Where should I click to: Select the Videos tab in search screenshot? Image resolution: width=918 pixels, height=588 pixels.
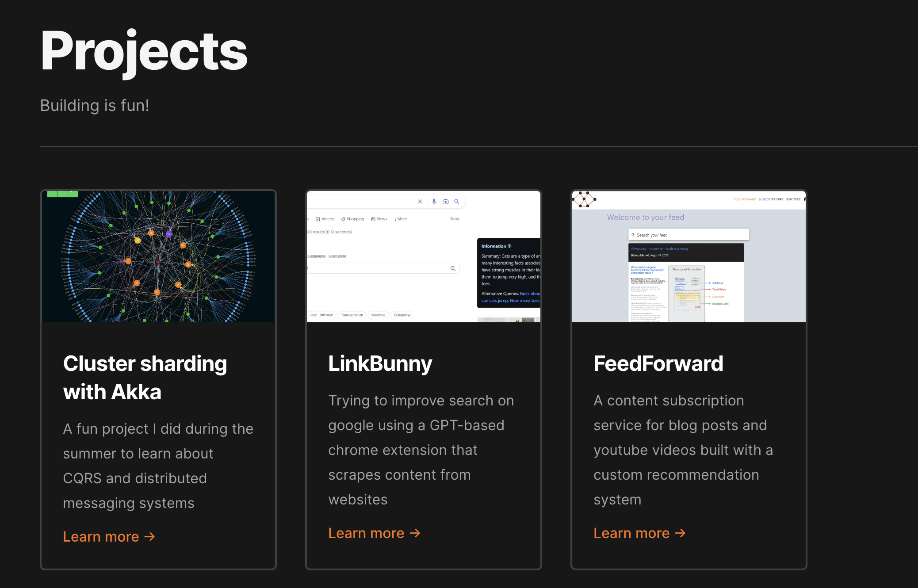(x=325, y=219)
